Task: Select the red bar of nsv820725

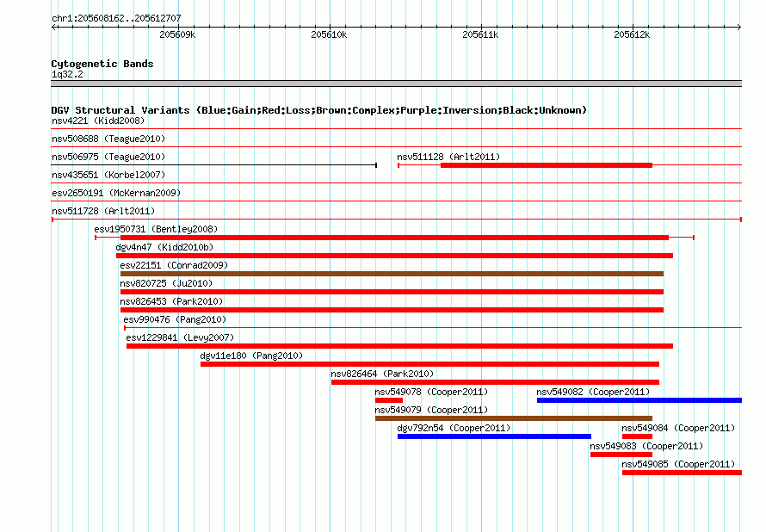Action: pyautogui.click(x=392, y=292)
